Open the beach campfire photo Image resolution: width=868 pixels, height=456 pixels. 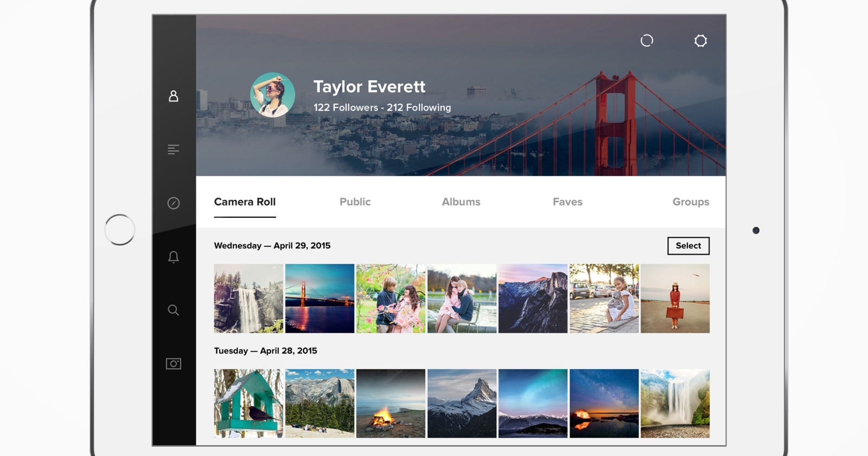391,403
